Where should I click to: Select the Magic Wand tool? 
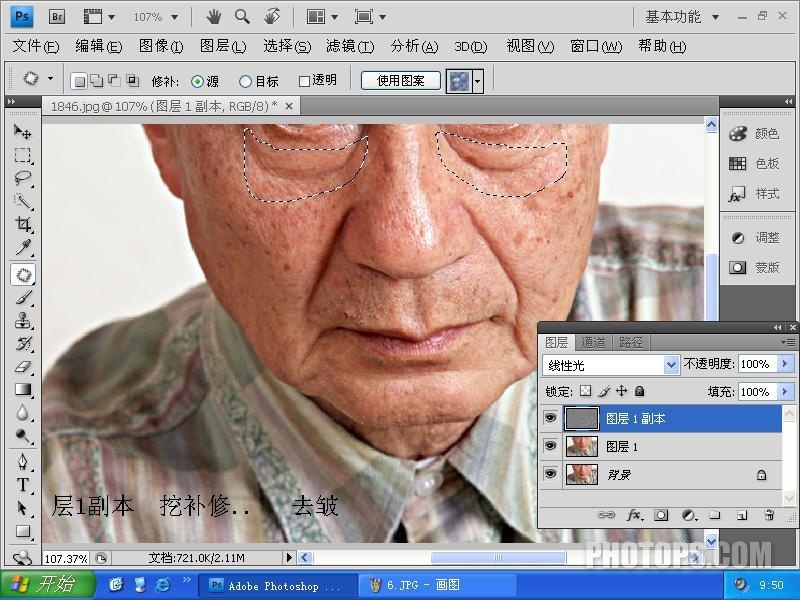(x=22, y=201)
